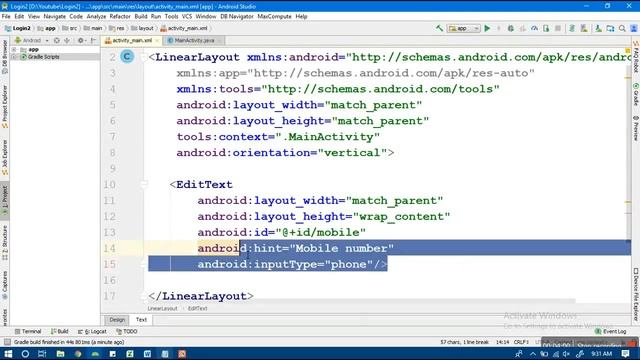This screenshot has height=360, width=640.
Task: Click the res folder breadcrumb
Action: 117,28
